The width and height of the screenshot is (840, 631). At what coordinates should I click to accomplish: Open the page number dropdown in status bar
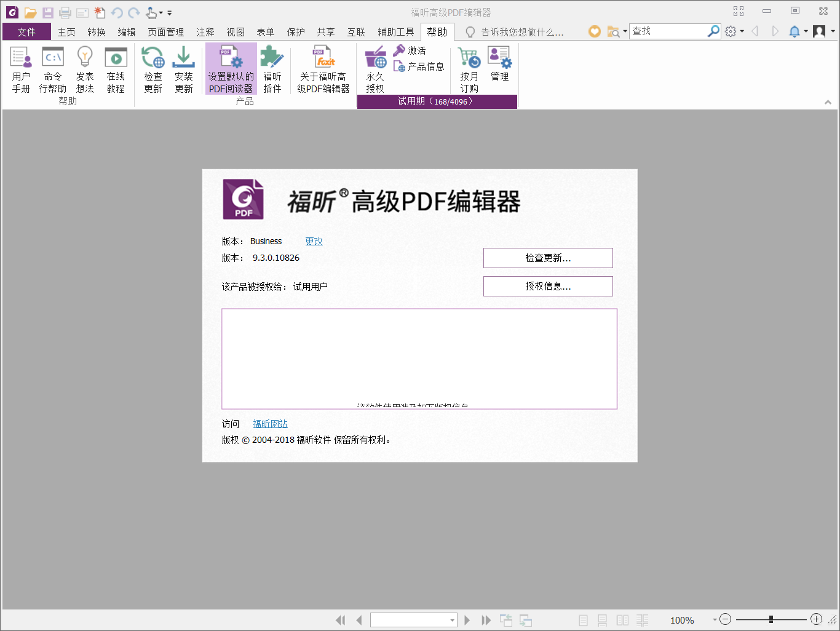click(x=452, y=620)
